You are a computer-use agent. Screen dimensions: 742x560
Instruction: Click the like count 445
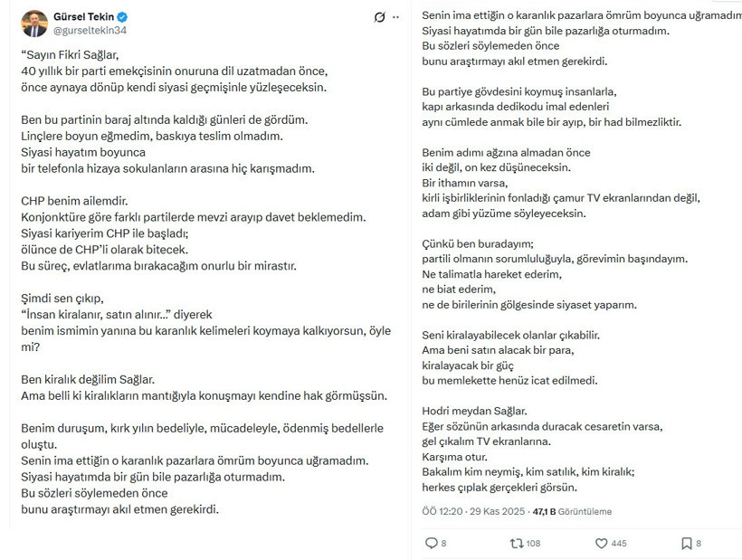(x=619, y=544)
